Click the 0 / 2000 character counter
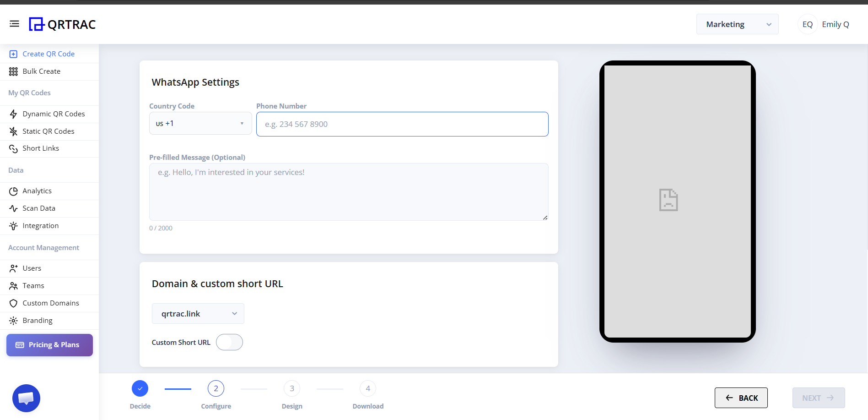Screen dimensions: 868x420 pos(161,228)
